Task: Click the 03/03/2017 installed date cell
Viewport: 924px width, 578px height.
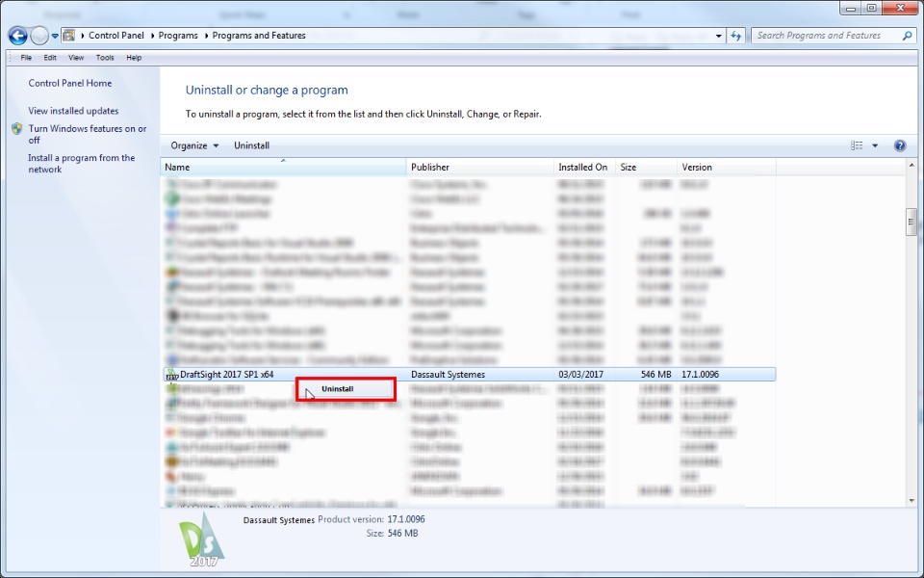Action: [581, 375]
